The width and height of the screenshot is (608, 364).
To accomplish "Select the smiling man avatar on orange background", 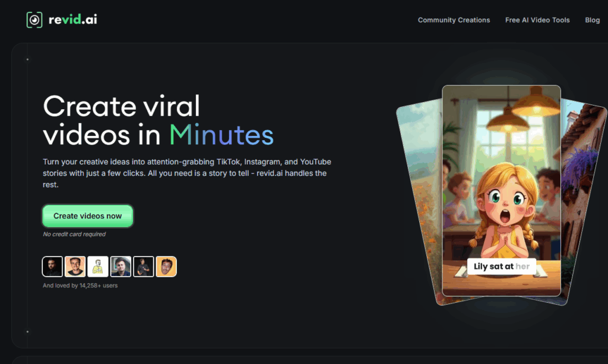I will (x=75, y=266).
